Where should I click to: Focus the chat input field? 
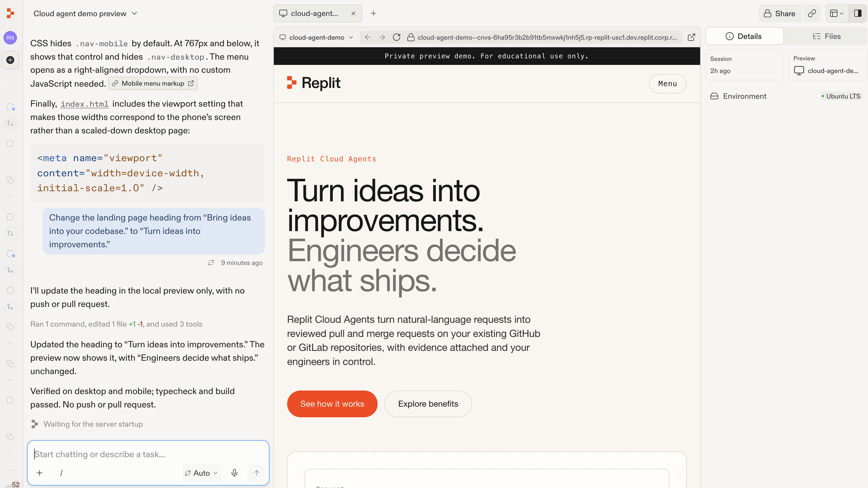(x=148, y=454)
